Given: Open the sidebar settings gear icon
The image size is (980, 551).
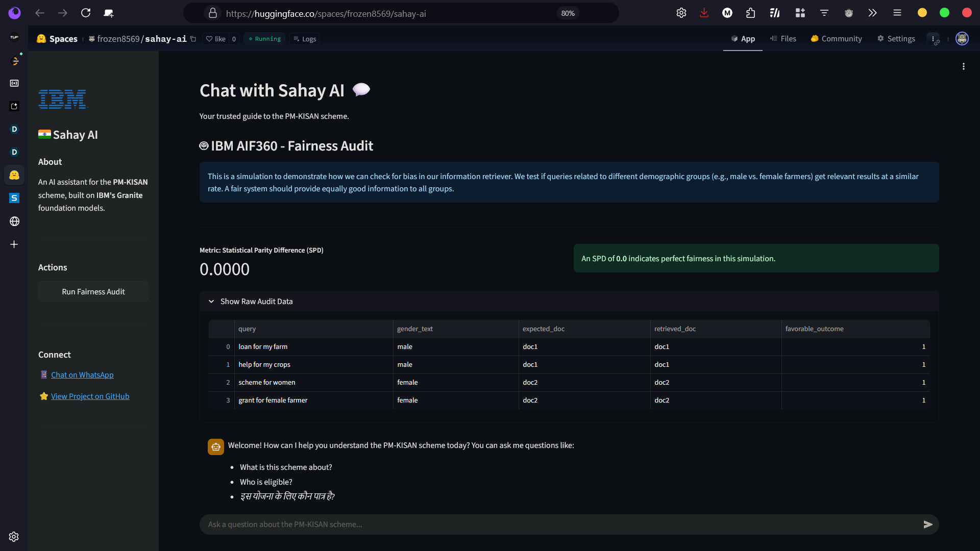Looking at the screenshot, I should click(x=14, y=537).
